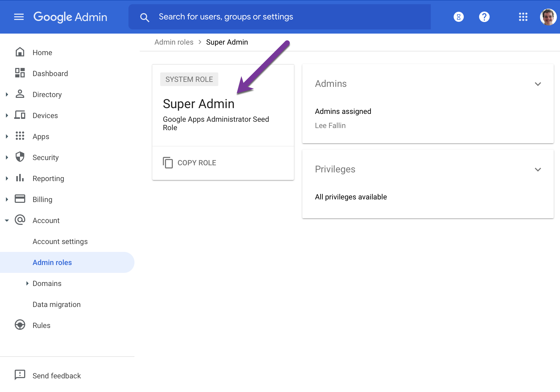Open the Help question mark icon
Image resolution: width=560 pixels, height=392 pixels.
click(484, 17)
